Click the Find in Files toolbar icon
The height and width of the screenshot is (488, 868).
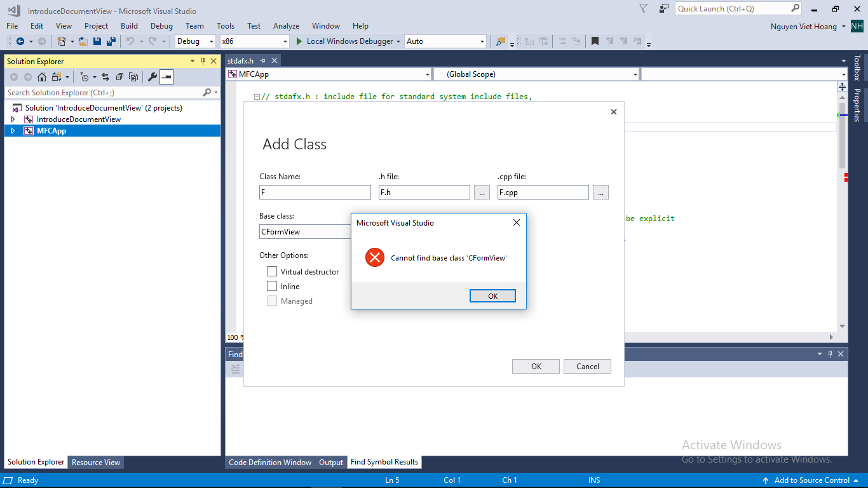click(x=501, y=41)
